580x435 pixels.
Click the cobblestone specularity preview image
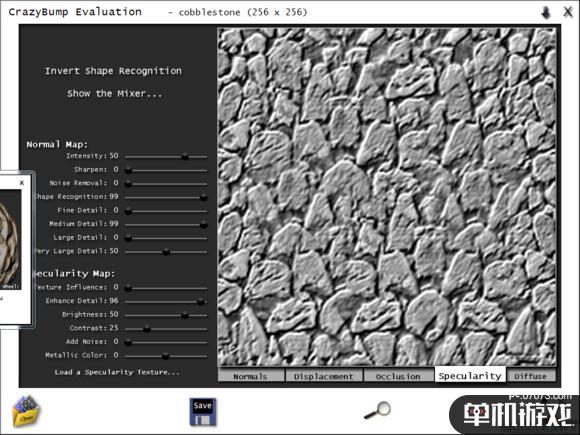point(387,197)
